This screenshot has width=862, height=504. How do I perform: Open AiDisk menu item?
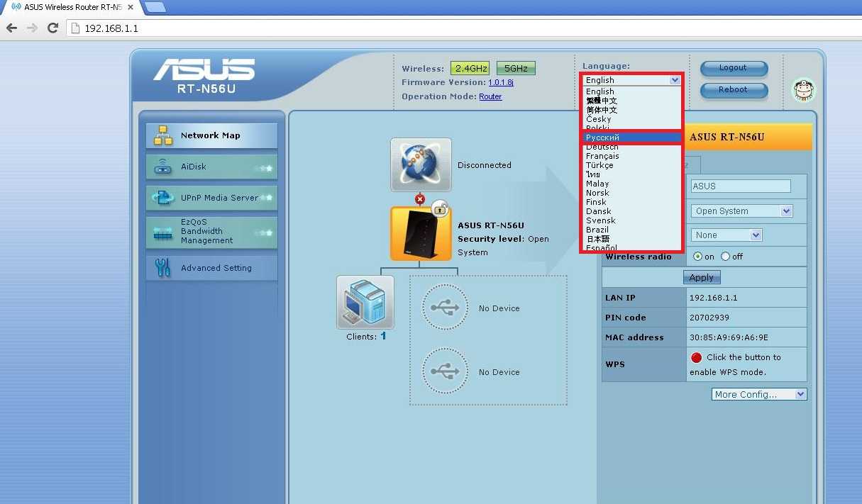(211, 167)
